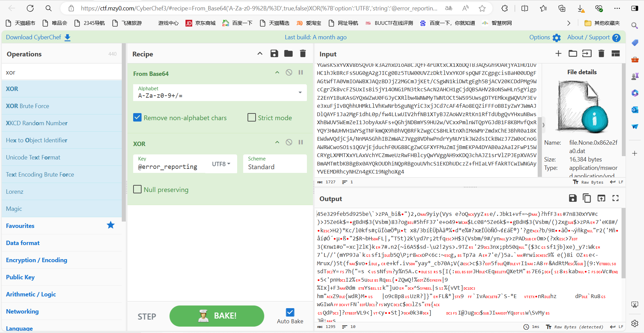Disable the From Base64 operation
The width and height of the screenshot is (644, 333).
[x=289, y=73]
